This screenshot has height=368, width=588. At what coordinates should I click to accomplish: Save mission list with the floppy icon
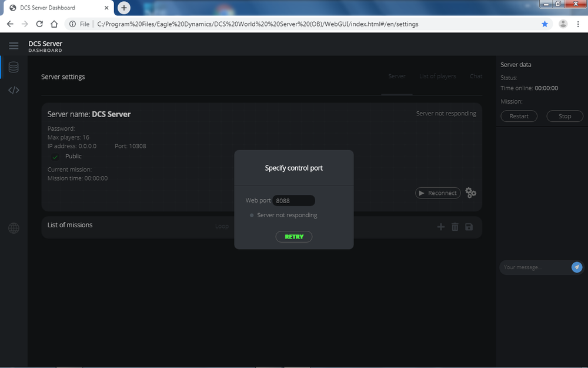coord(469,227)
